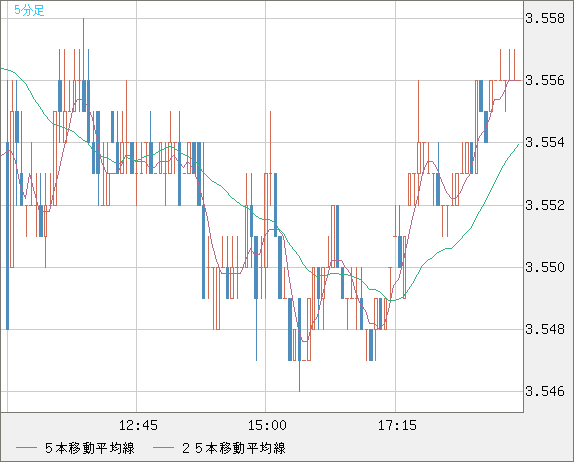Click the 15:00 time axis label

tap(268, 425)
